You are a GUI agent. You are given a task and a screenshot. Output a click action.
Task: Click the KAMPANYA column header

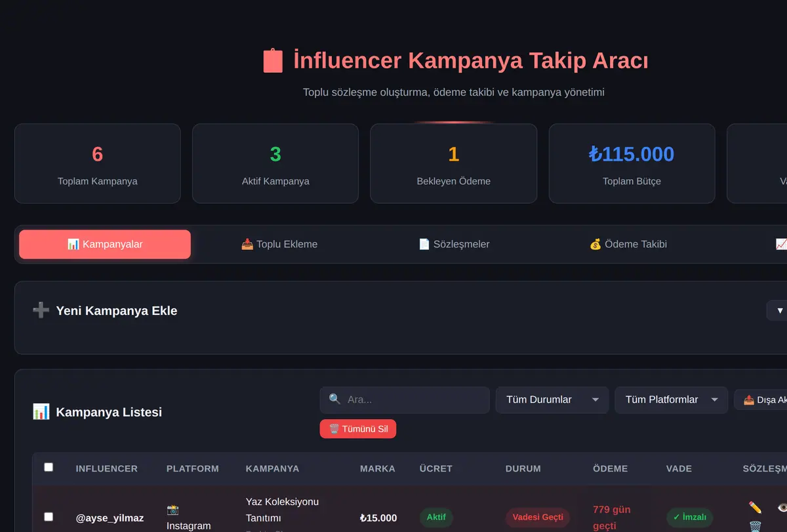tap(272, 468)
